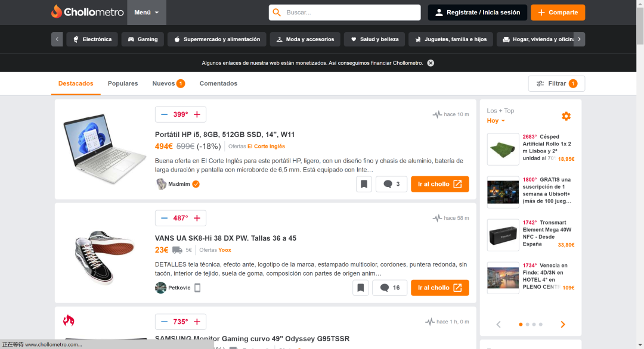Open the Menú dropdown

point(147,13)
